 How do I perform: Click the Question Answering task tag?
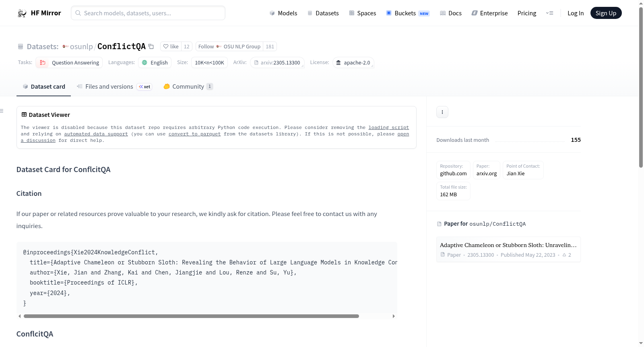click(x=69, y=62)
